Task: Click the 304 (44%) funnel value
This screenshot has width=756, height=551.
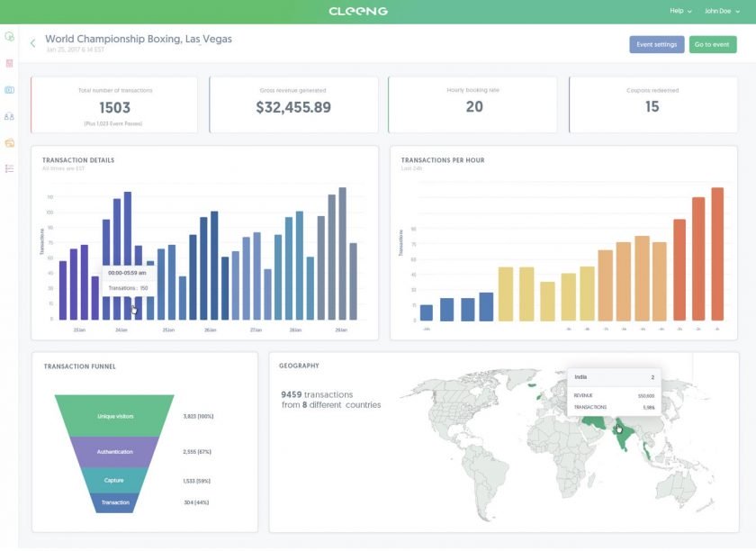Action: pyautogui.click(x=196, y=502)
